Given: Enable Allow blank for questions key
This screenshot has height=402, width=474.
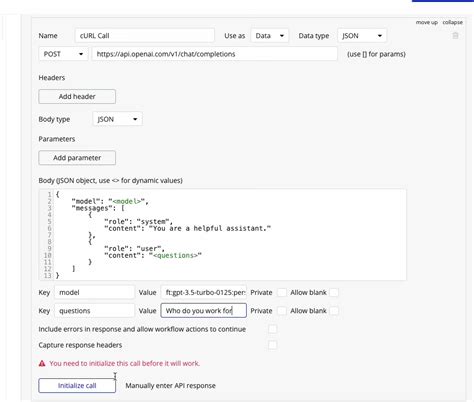Looking at the screenshot, I should pos(334,311).
